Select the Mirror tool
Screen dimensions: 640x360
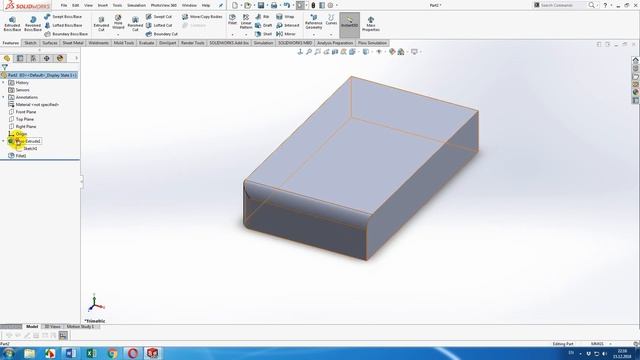286,34
